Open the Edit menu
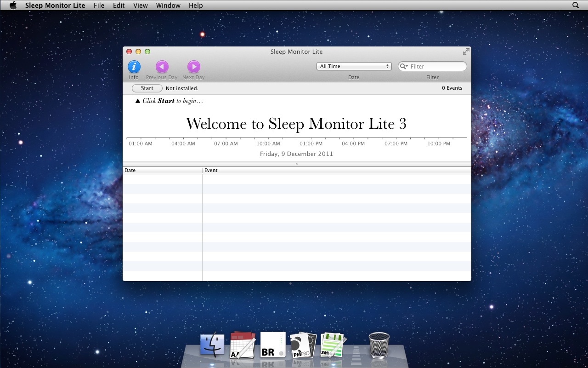The image size is (588, 368). pos(119,6)
